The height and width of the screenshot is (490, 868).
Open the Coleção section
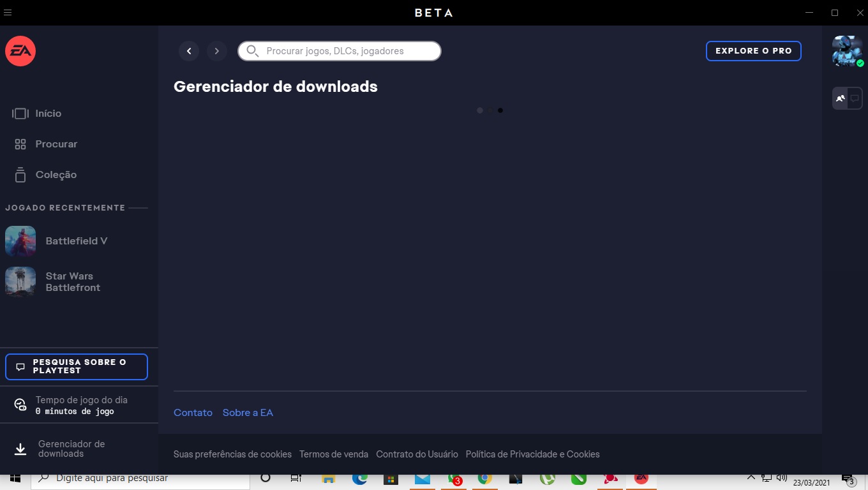pos(56,175)
